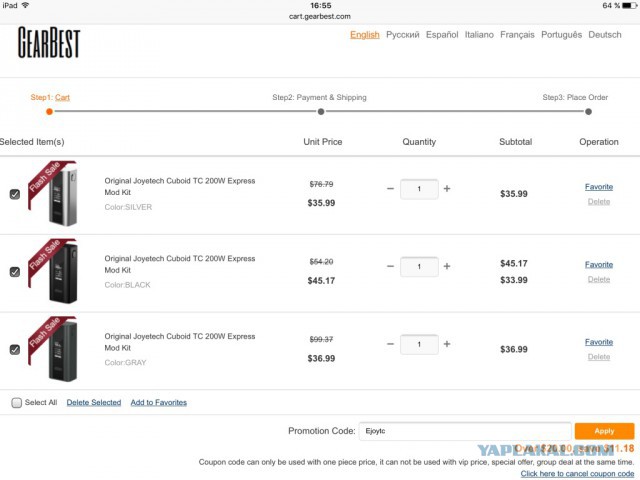Open the GRAY Cuboid product thumbnail
Screen dimensions: 640x480
52,349
